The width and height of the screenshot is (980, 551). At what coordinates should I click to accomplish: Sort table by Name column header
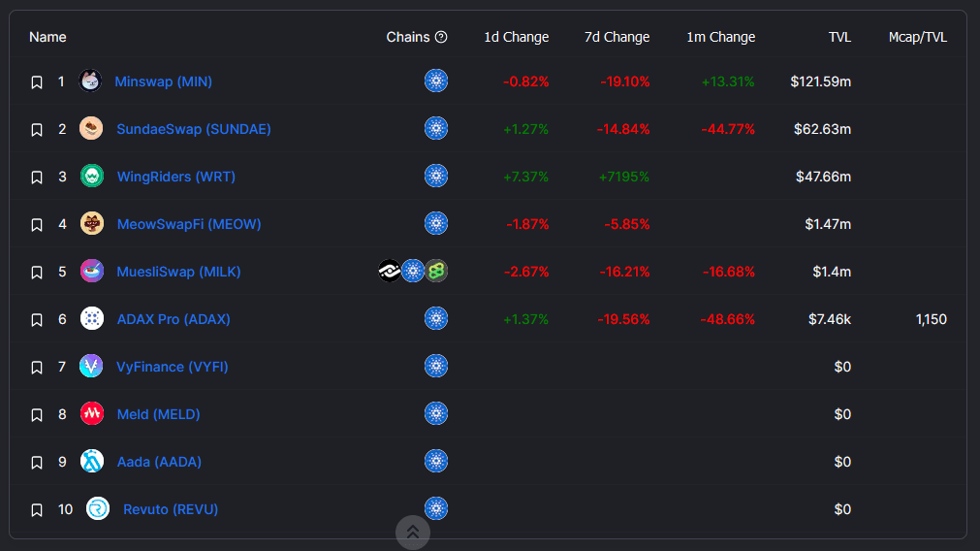point(47,37)
